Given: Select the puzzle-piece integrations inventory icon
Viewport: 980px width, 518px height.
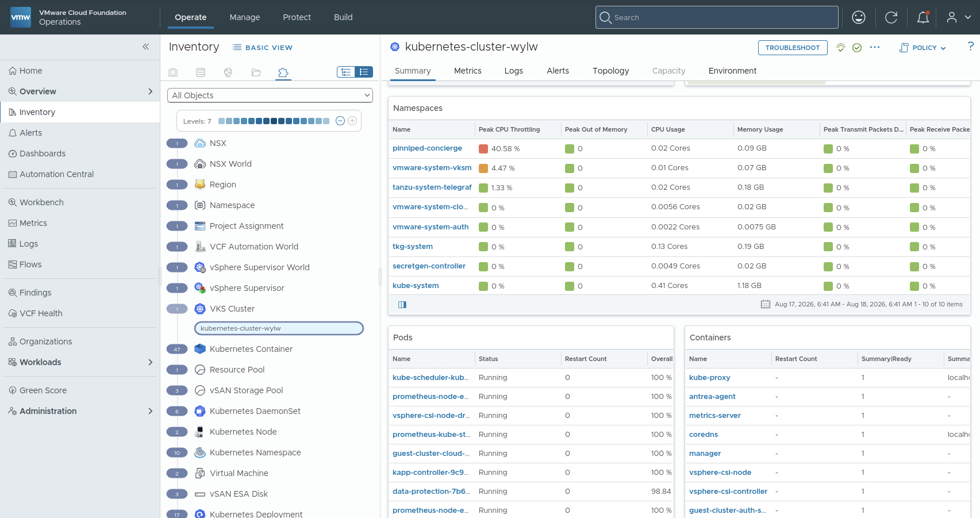Looking at the screenshot, I should [x=283, y=72].
